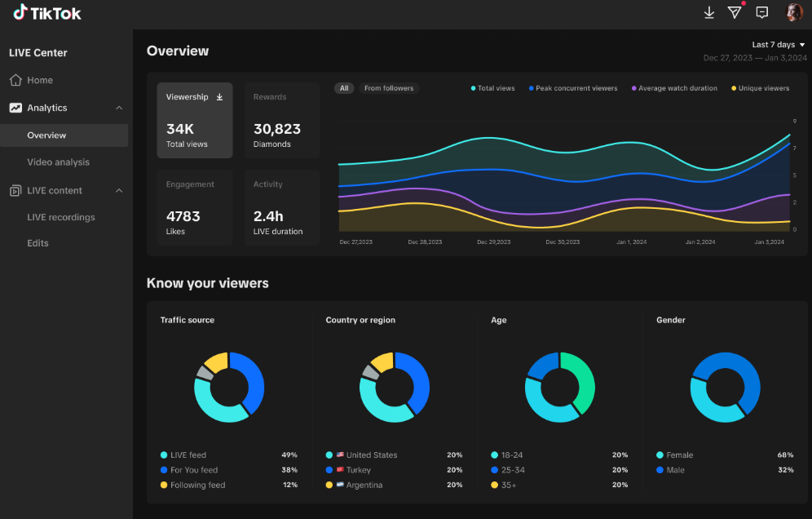Click the Analytics chart icon
The width and height of the screenshot is (812, 519).
15,108
